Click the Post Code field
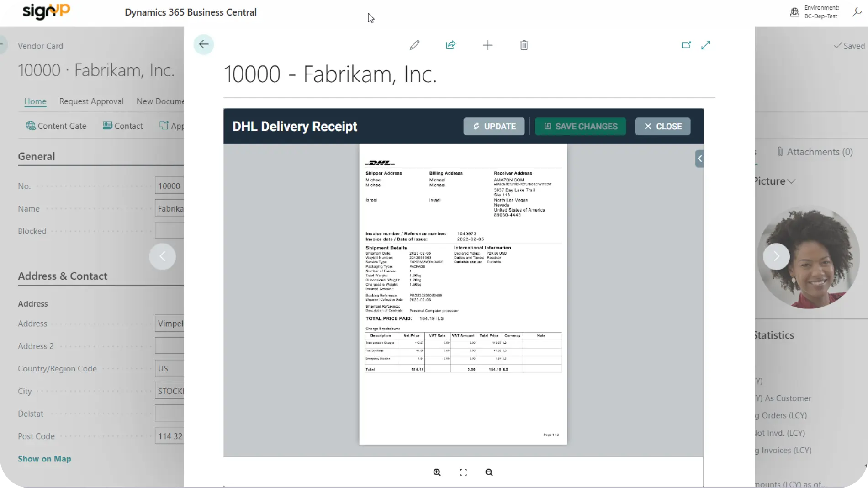This screenshot has height=488, width=868. click(x=169, y=436)
